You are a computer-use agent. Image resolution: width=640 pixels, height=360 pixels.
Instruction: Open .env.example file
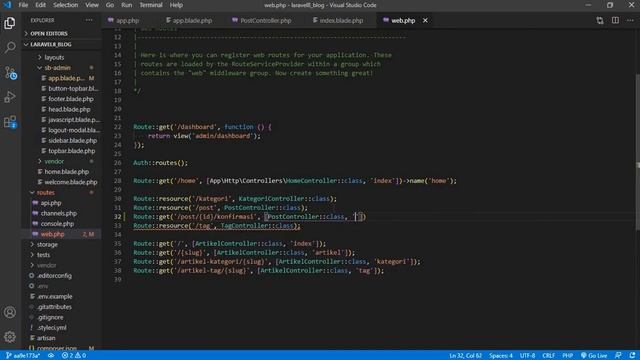(x=55, y=296)
